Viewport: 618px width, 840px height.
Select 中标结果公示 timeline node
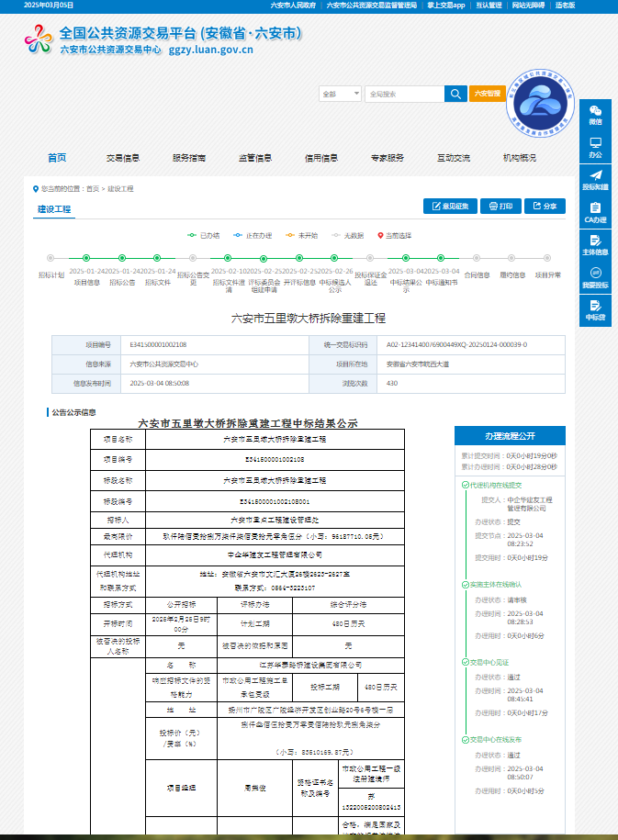click(406, 258)
